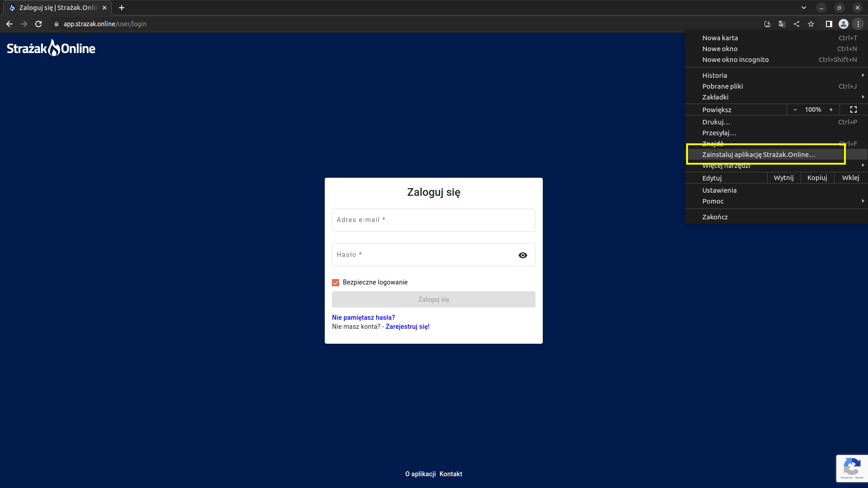
Task: Expand the Historia submenu
Action: point(776,76)
